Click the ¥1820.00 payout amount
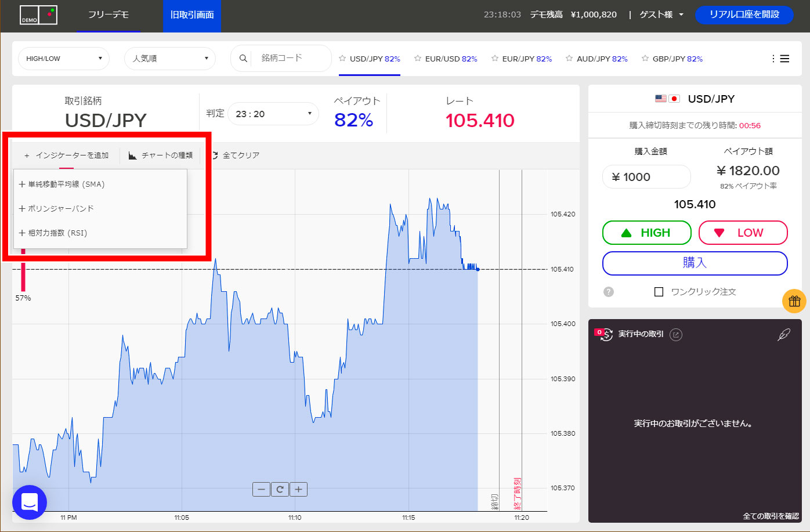This screenshot has height=532, width=810. [x=748, y=171]
